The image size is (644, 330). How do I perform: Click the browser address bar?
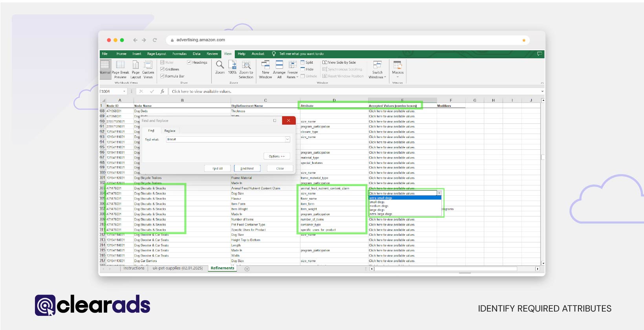[x=348, y=40]
